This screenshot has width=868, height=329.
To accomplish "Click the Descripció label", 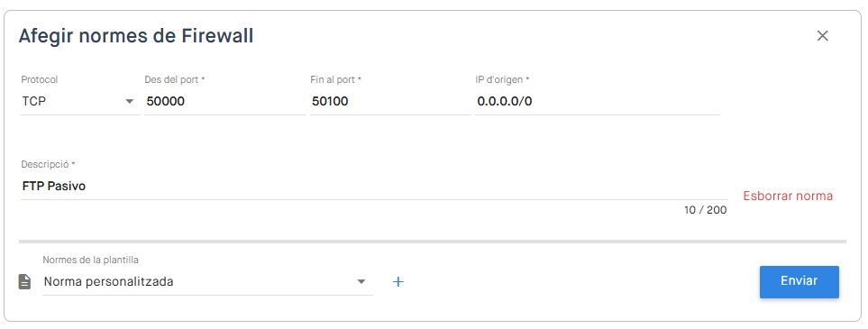I will coord(48,164).
